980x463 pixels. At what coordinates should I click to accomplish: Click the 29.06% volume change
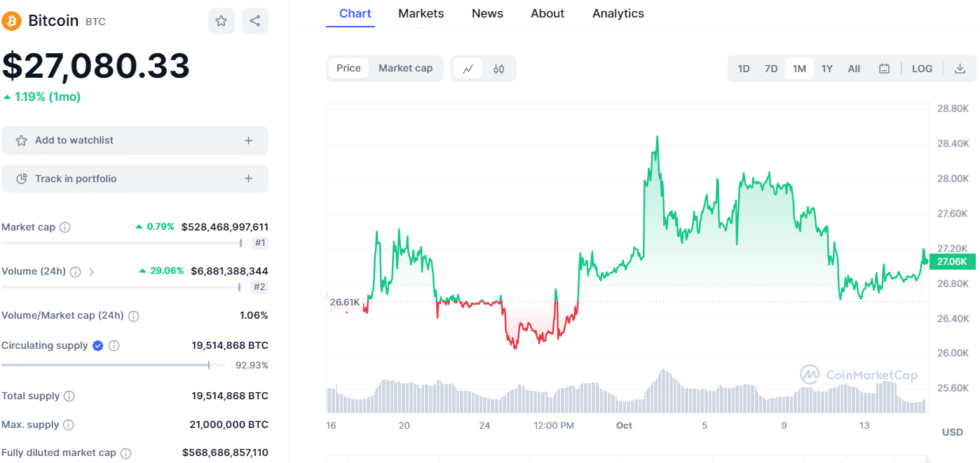click(161, 270)
